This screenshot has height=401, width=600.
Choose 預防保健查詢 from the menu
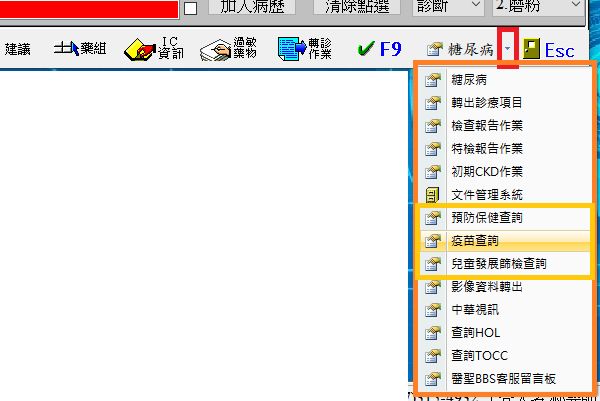tap(487, 217)
